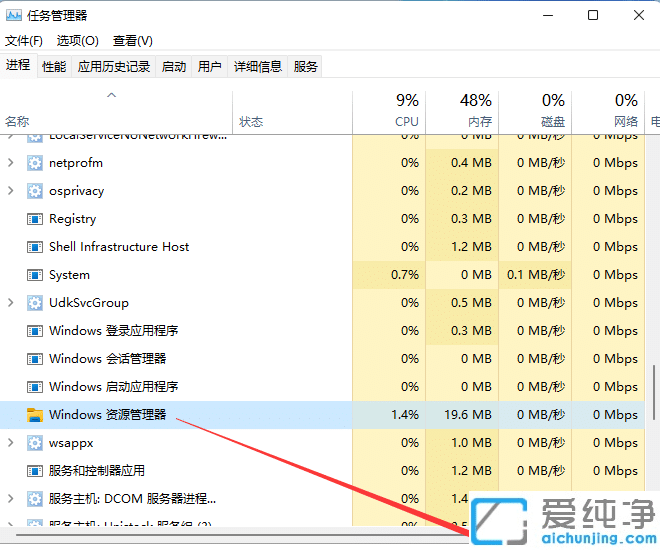
Task: Switch to the 进程 tab
Action: (18, 65)
